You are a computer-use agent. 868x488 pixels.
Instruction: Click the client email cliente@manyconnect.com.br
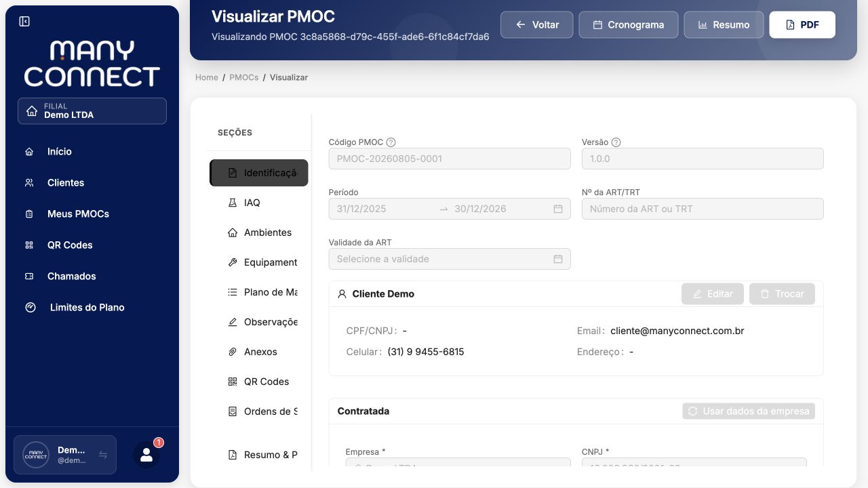[x=677, y=331]
